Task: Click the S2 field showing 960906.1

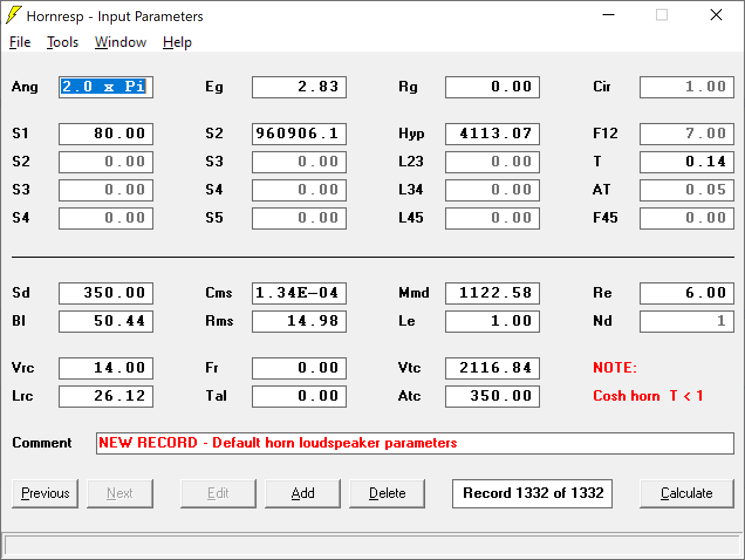Action: point(299,134)
